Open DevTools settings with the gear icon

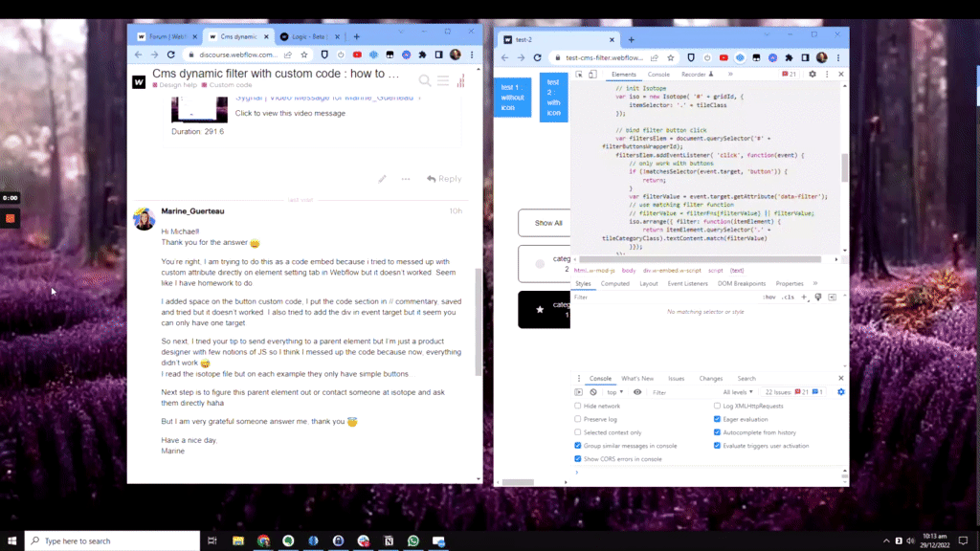point(813,74)
